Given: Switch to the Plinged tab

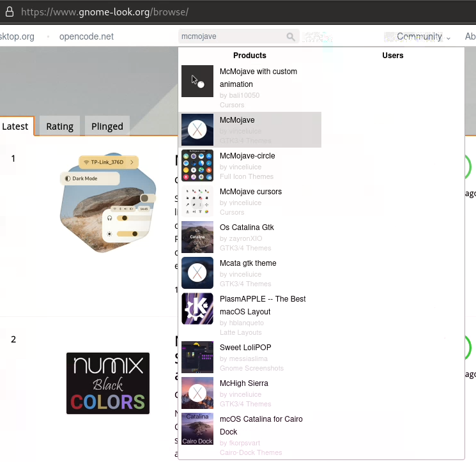Looking at the screenshot, I should (x=107, y=127).
